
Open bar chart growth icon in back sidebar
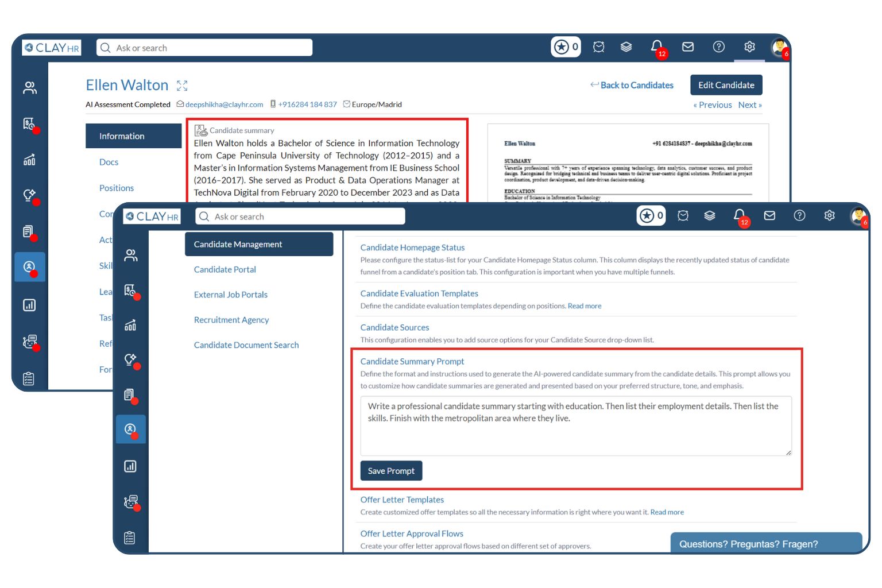(x=29, y=160)
